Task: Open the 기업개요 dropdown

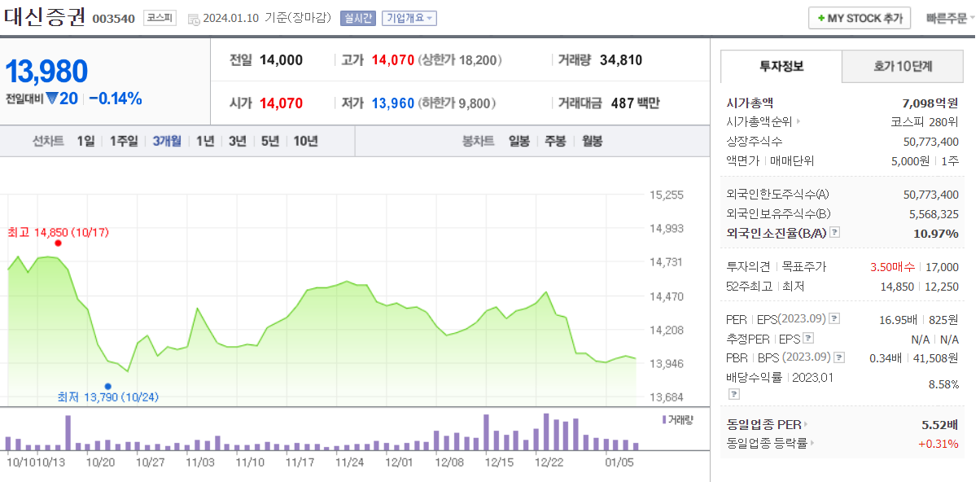Action: [x=409, y=18]
